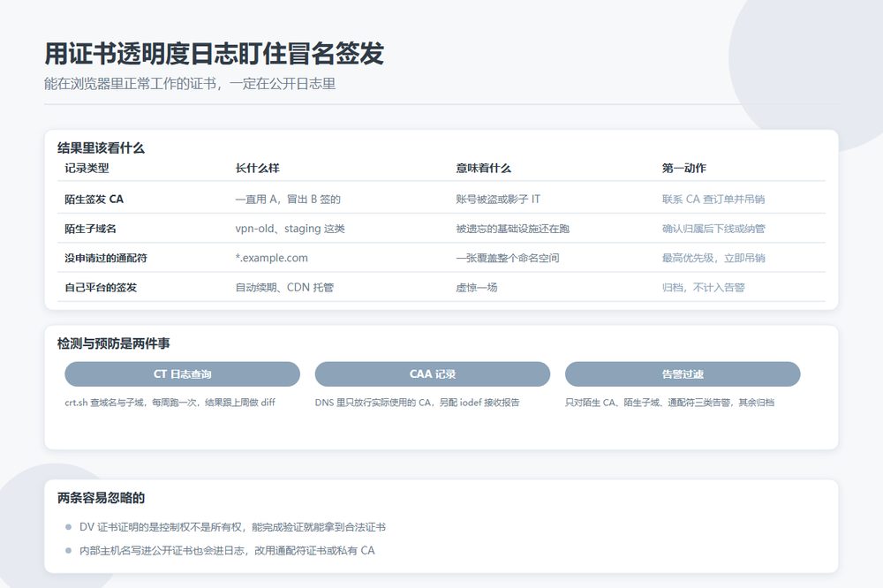Click the cell '被遗忘的基础设施还在跑'
The image size is (883, 588).
pyautogui.click(x=512, y=229)
